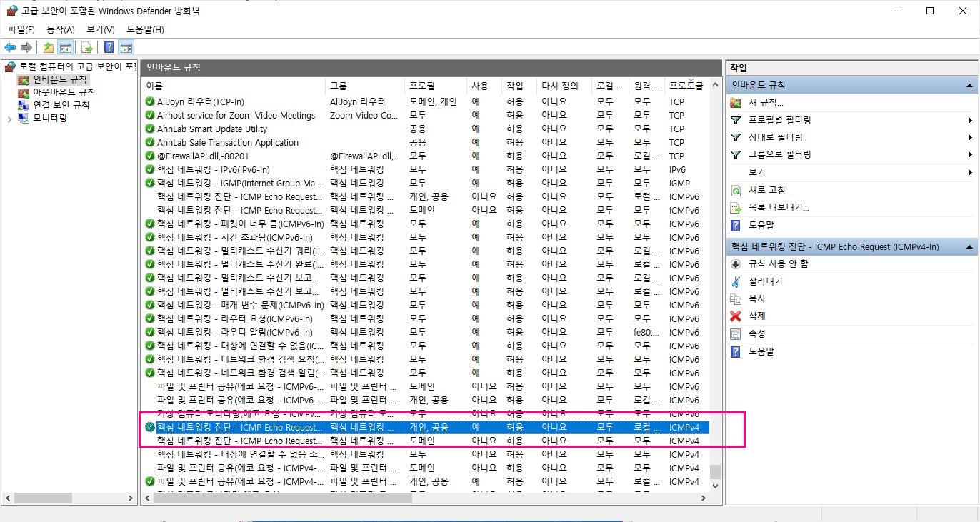Open the 보기 submenu arrow in action pane
The width and height of the screenshot is (980, 522).
point(970,172)
